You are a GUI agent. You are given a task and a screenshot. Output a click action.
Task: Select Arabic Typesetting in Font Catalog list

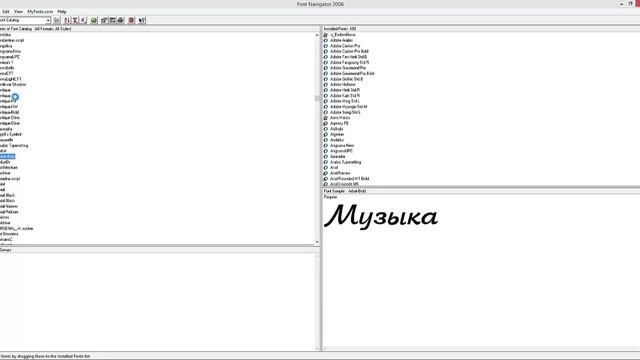tap(14, 146)
